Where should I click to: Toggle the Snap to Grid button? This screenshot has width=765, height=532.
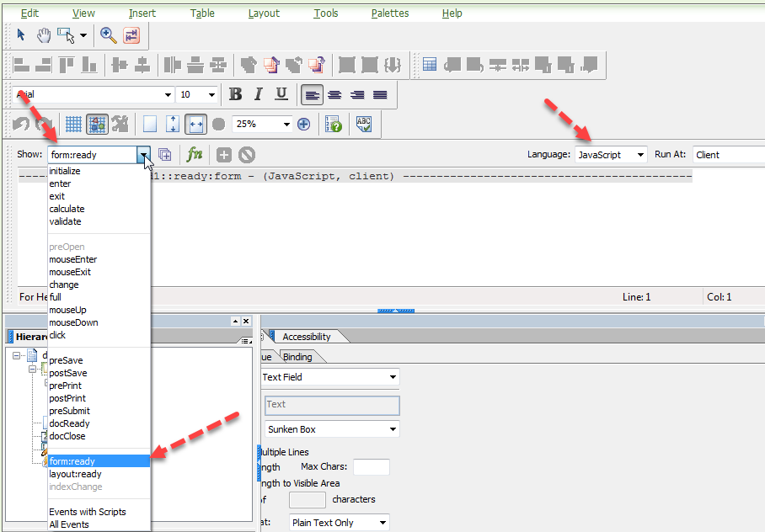pyautogui.click(x=97, y=125)
